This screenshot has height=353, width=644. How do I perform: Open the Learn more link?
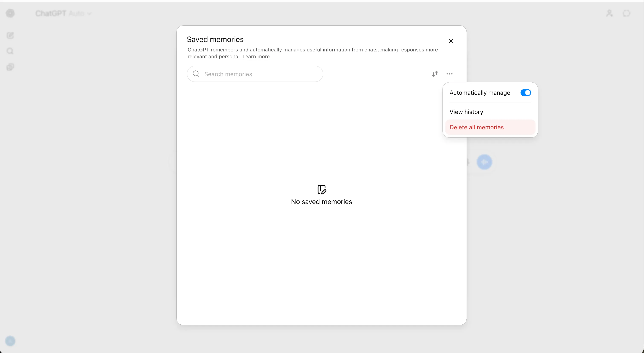pos(256,57)
